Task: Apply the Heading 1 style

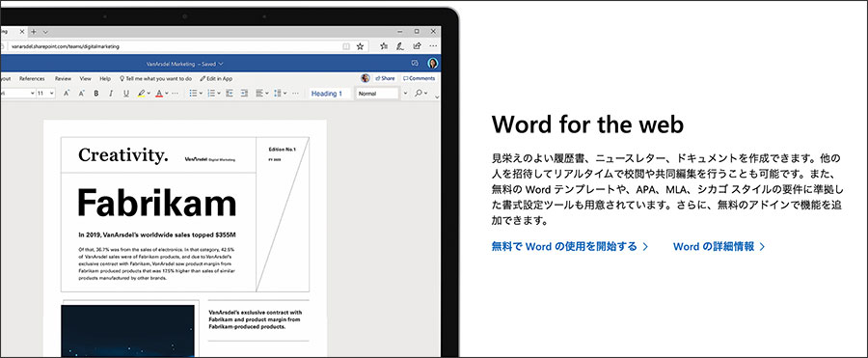Action: pyautogui.click(x=330, y=94)
